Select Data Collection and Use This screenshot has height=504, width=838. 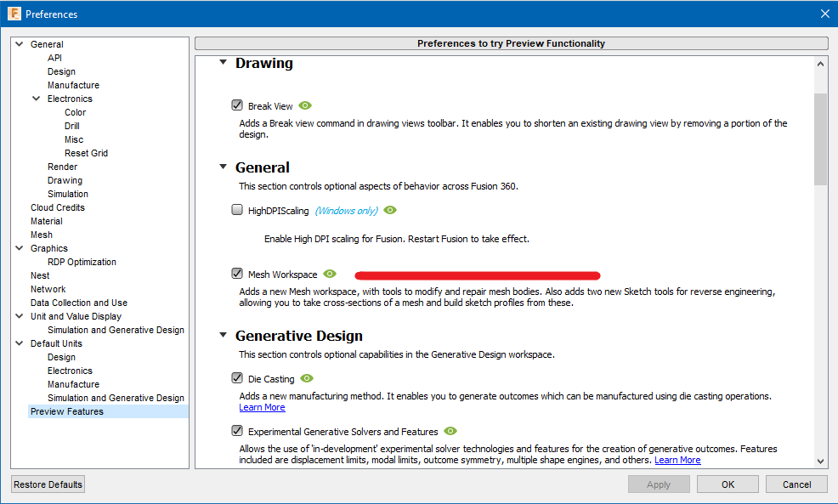pos(78,303)
